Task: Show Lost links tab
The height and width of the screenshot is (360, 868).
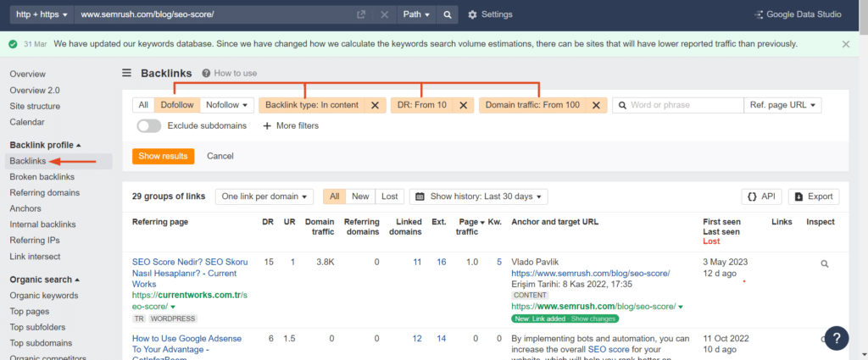Action: point(390,197)
